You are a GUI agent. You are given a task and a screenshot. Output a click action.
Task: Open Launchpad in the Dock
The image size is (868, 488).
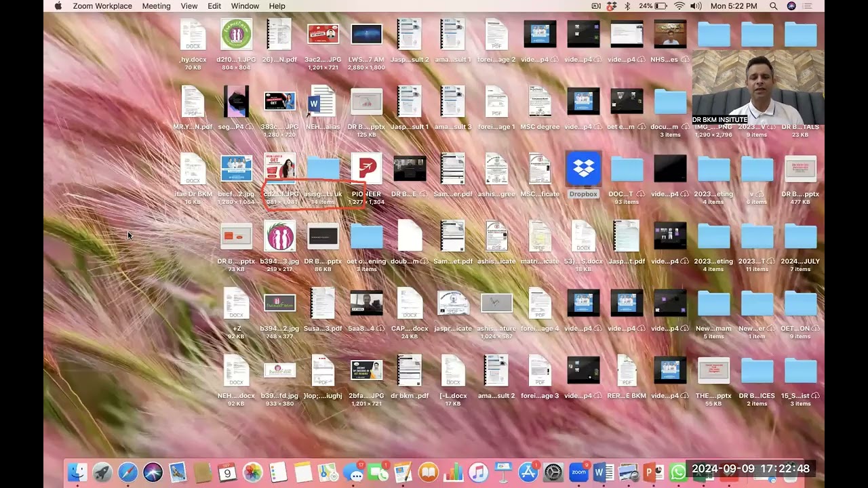[102, 472]
